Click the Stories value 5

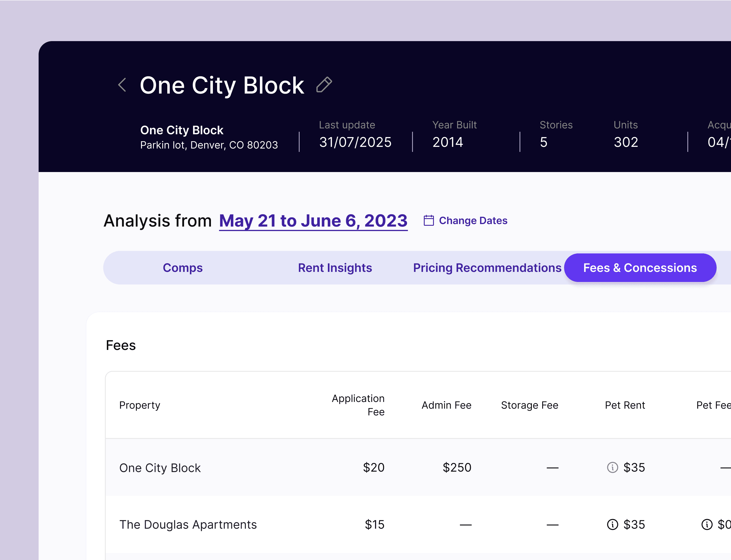coord(544,142)
